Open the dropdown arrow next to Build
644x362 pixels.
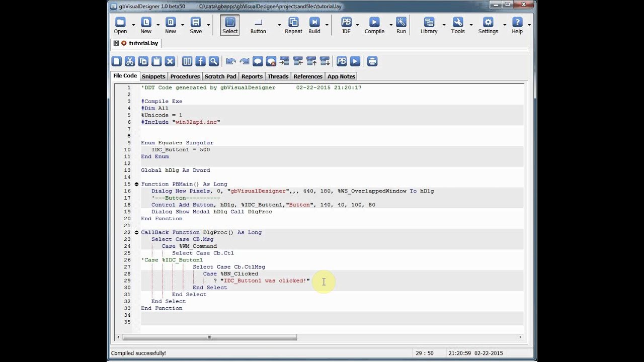tap(327, 25)
